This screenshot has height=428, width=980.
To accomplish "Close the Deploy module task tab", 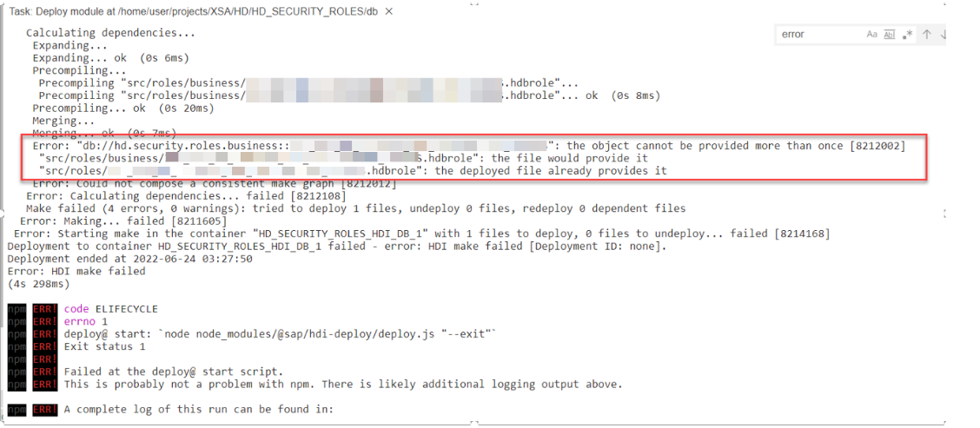I will coord(390,11).
